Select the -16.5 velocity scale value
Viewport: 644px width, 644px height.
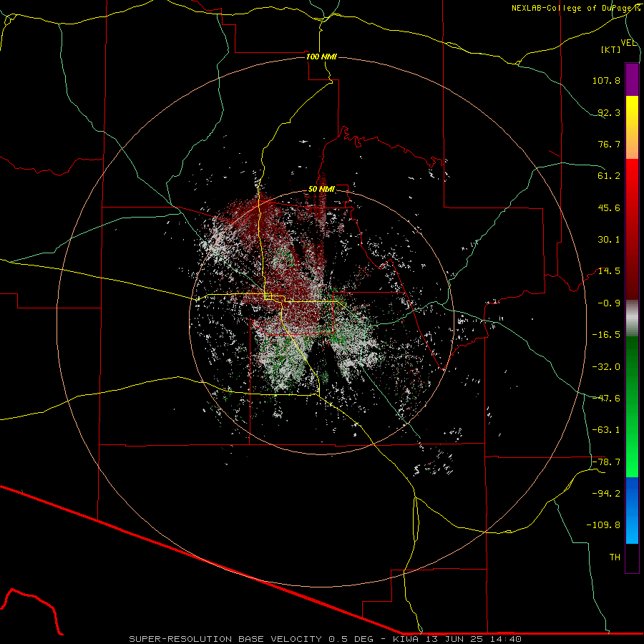(x=606, y=335)
